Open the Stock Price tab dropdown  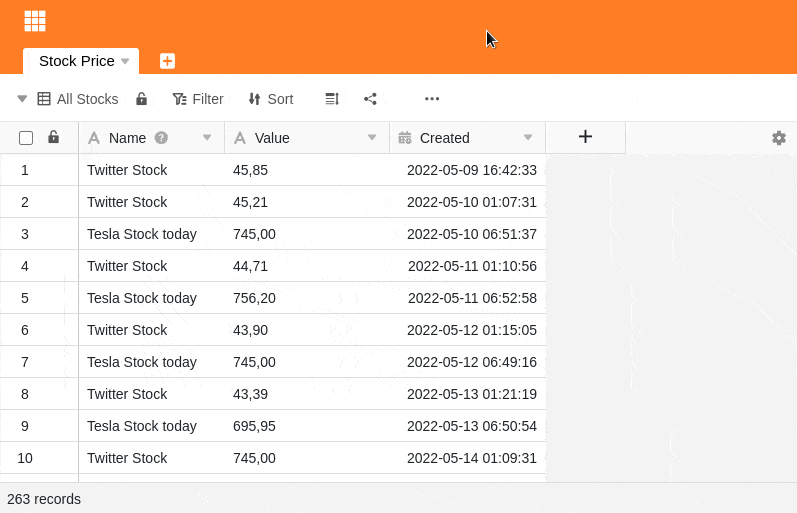pyautogui.click(x=125, y=61)
